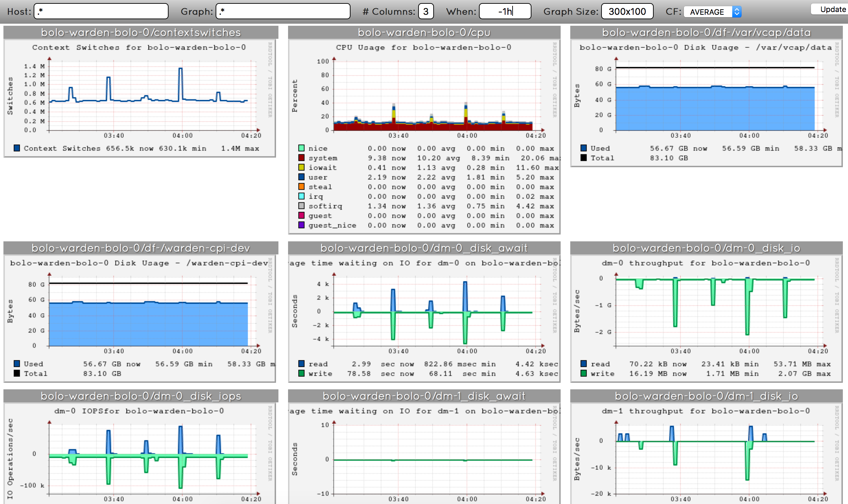Click the dm-1 throughput graph
This screenshot has height=504, width=848.
point(706,454)
